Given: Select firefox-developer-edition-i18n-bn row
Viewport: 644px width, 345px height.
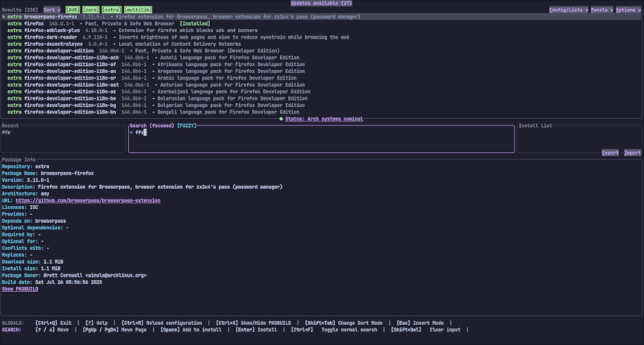Looking at the screenshot, I should (321, 112).
